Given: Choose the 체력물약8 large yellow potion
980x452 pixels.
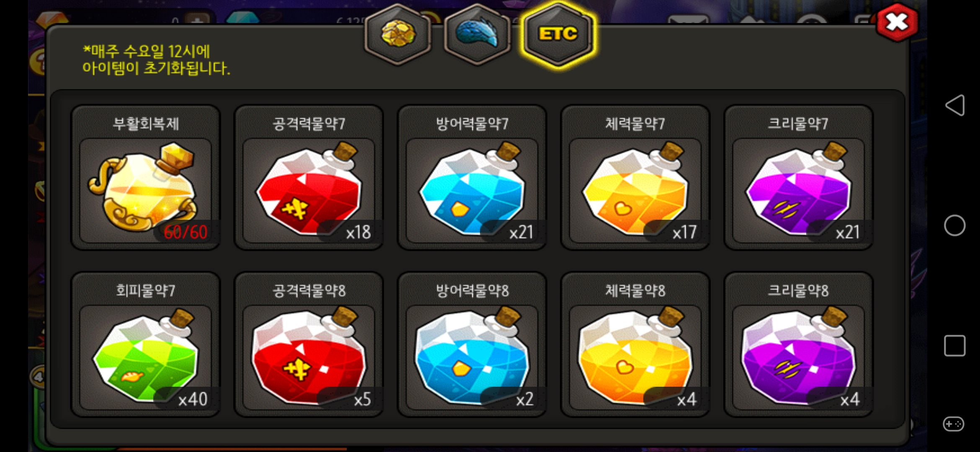Looking at the screenshot, I should tap(635, 344).
